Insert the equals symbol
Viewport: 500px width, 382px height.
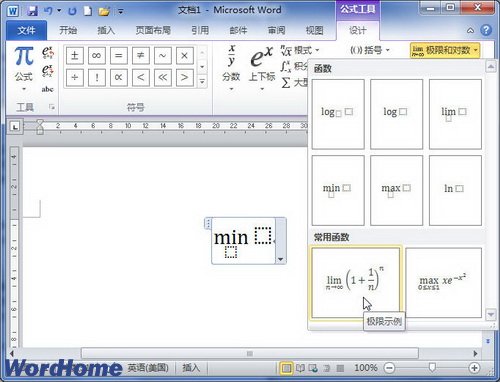(x=119, y=55)
